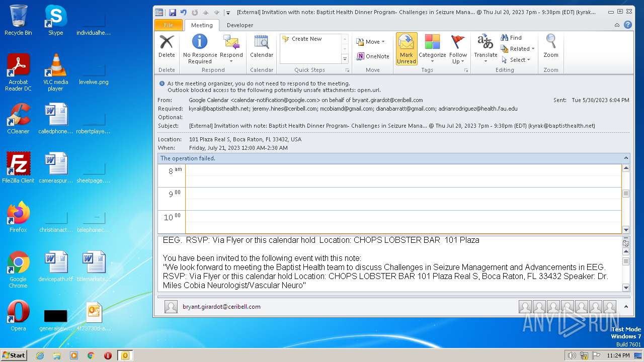This screenshot has height=362, width=644.
Task: Click No Response Required button
Action: (x=200, y=49)
